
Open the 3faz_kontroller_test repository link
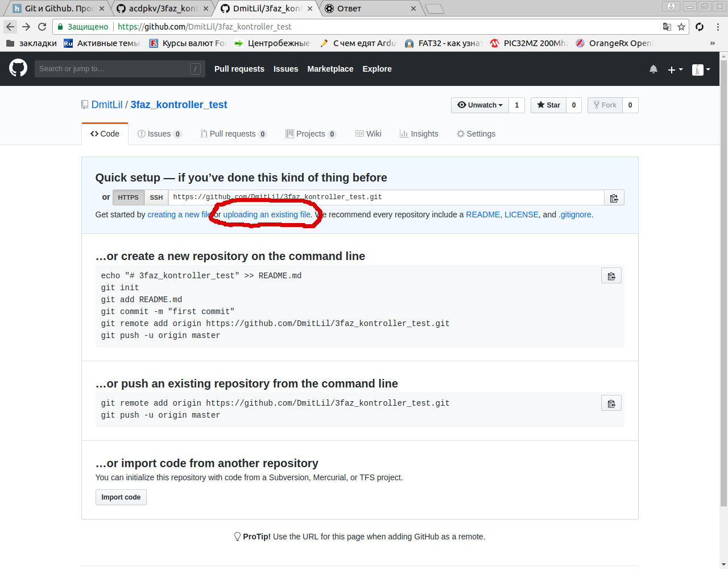(179, 105)
